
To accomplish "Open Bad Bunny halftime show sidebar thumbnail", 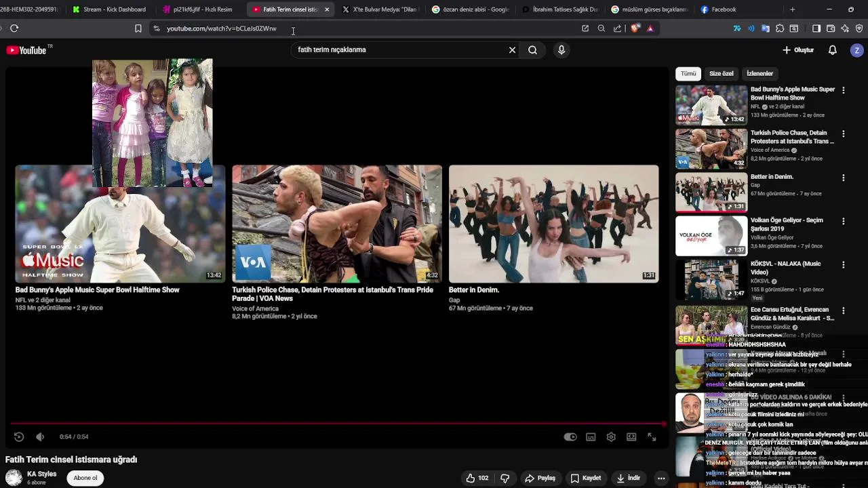I will pos(711,105).
